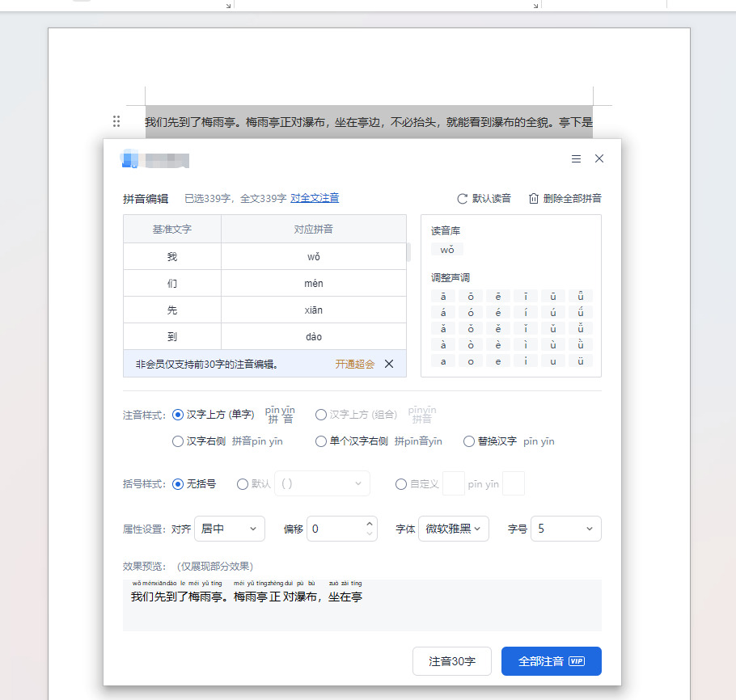Open the default bracket ( ) dropdown
Image resolution: width=736 pixels, height=700 pixels.
322,483
